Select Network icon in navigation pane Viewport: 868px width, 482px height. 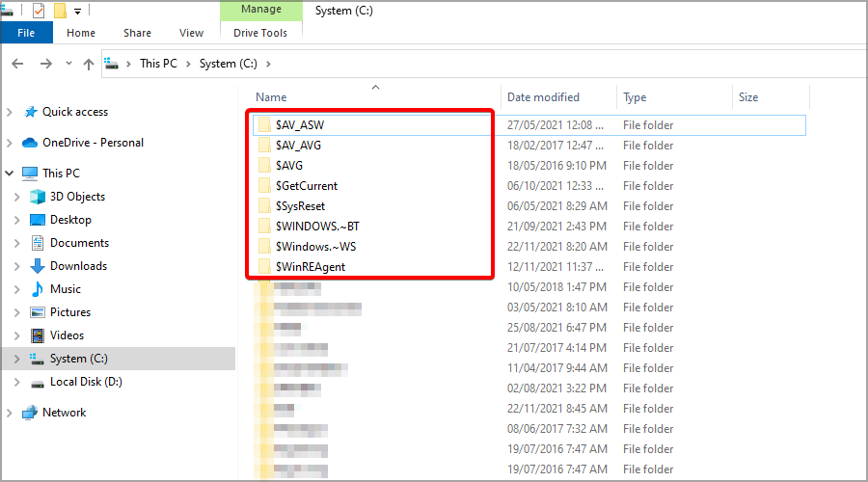point(30,413)
